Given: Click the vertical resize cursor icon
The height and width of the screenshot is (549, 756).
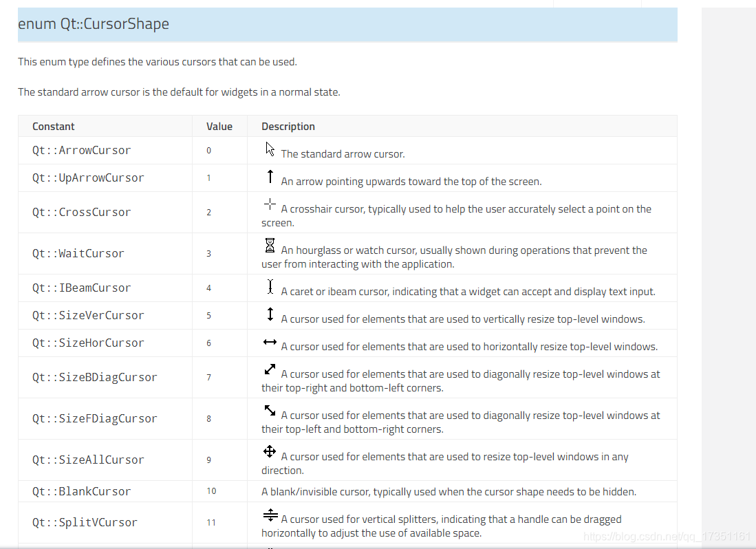Looking at the screenshot, I should [270, 314].
